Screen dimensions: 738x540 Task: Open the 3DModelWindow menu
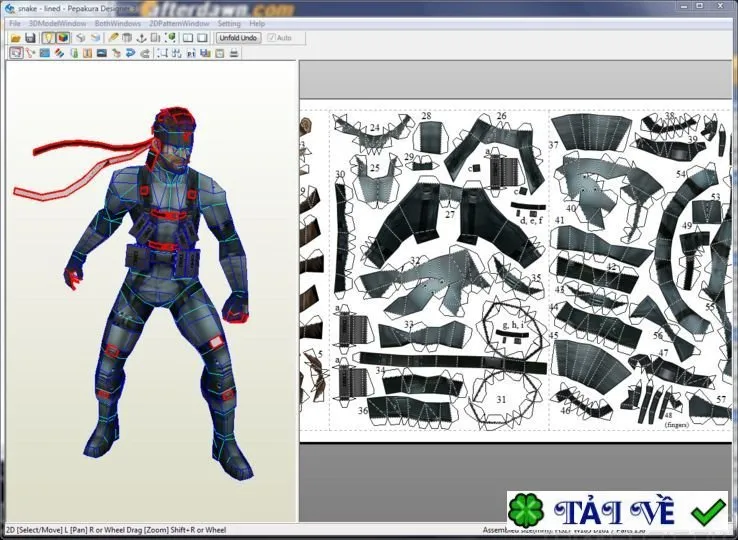tap(57, 23)
